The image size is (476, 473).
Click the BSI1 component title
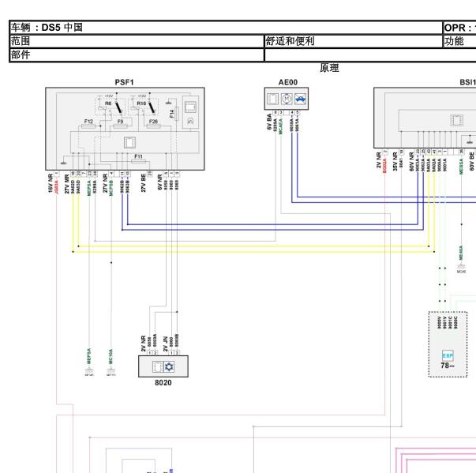(x=467, y=82)
